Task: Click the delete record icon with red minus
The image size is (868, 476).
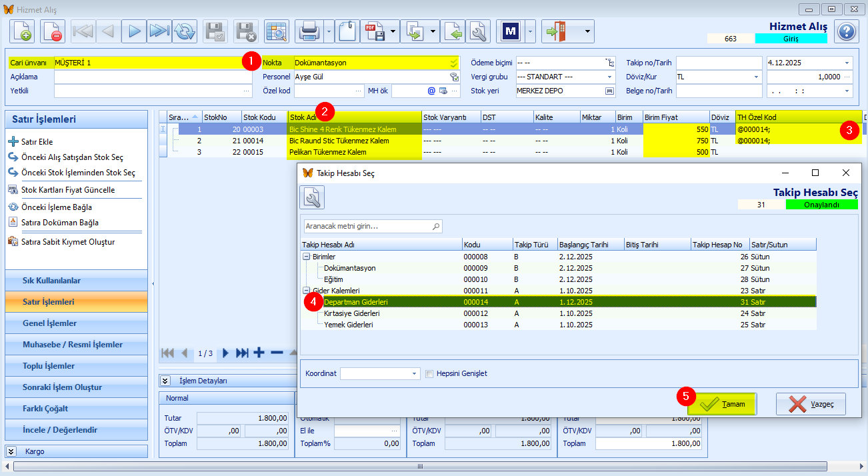Action: (53, 31)
